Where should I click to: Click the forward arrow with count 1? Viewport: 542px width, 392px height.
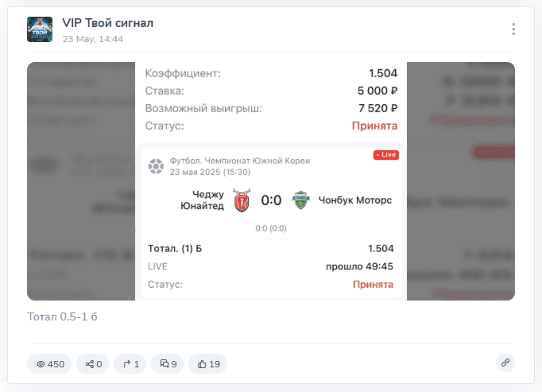click(x=130, y=364)
